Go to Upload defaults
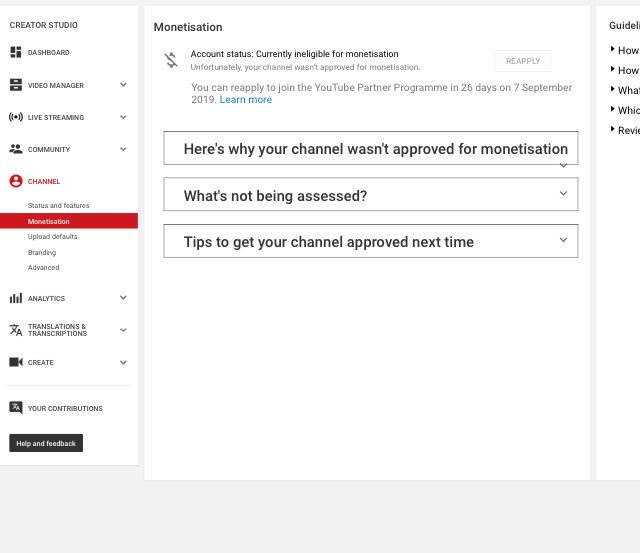Screen dimensions: 640x553 coord(52,236)
